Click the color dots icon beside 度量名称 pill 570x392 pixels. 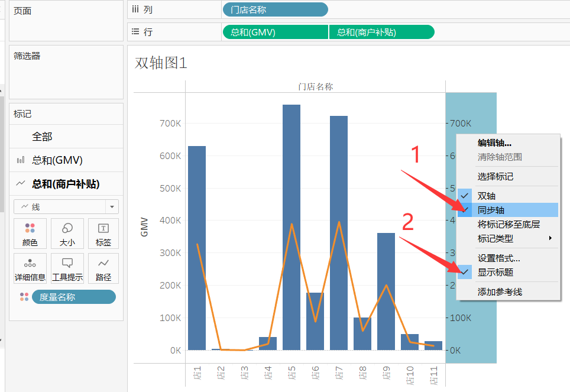pyautogui.click(x=24, y=297)
